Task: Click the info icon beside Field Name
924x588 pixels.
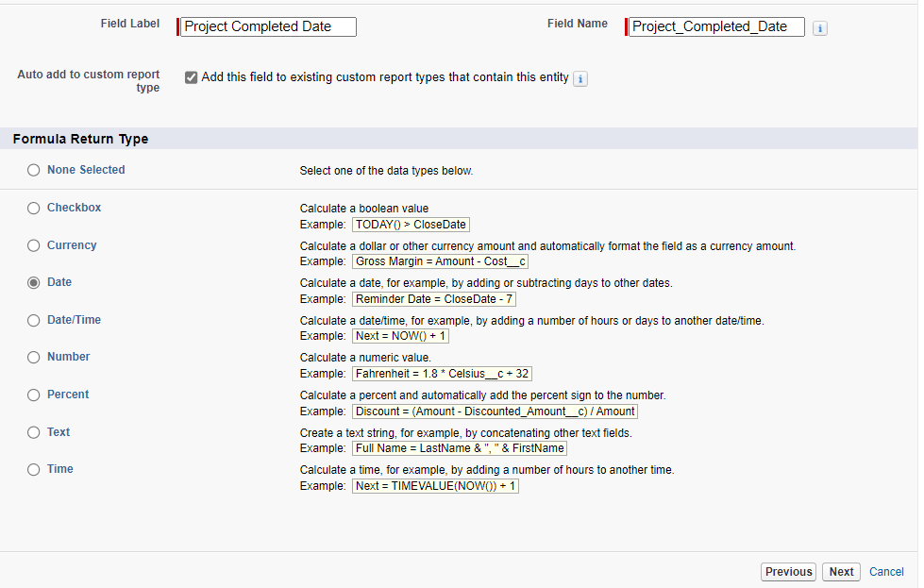Action: tap(819, 28)
